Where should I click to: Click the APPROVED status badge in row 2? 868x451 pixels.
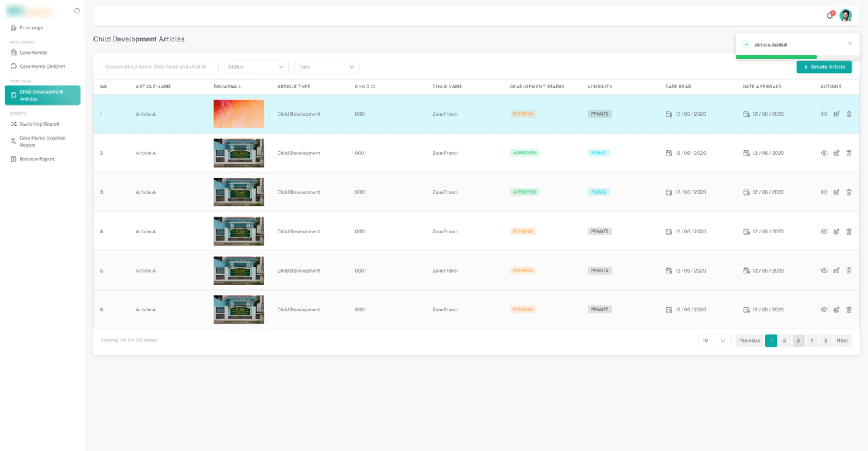525,153
